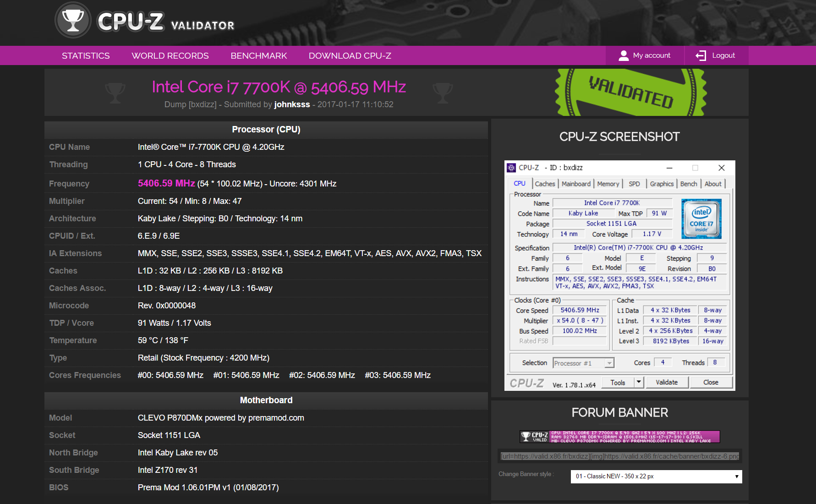Click the Kaby Lake code name field in CPU-Z

pos(583,213)
